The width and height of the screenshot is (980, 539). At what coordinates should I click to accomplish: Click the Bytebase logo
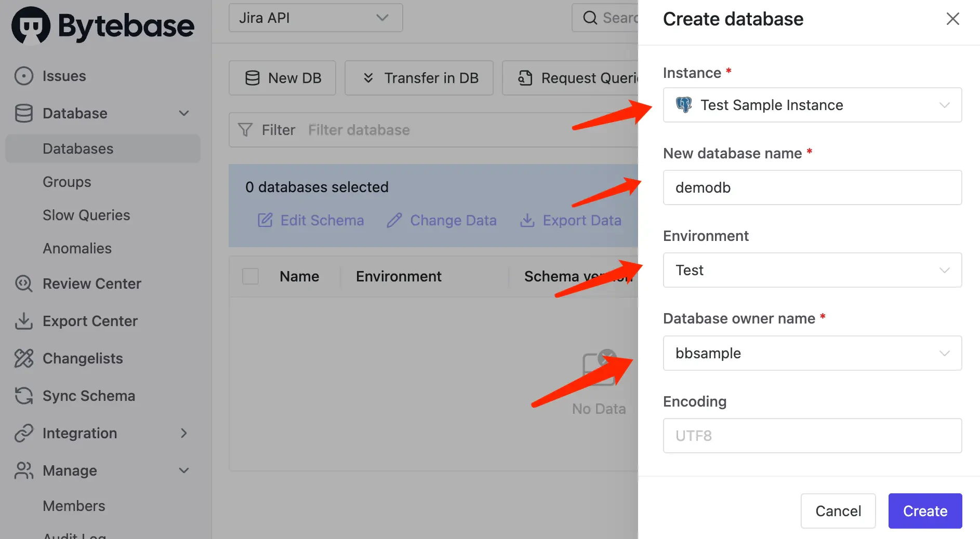[103, 25]
